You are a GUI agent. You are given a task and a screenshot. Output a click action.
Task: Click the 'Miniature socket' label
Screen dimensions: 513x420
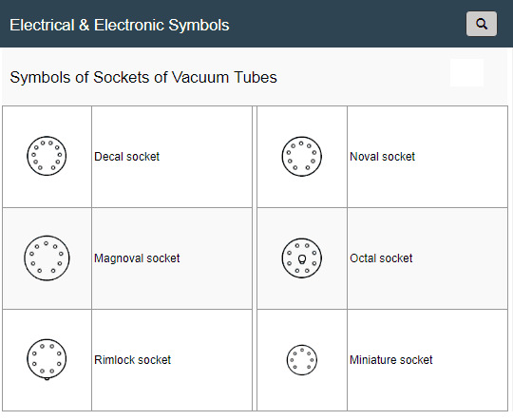pos(391,360)
